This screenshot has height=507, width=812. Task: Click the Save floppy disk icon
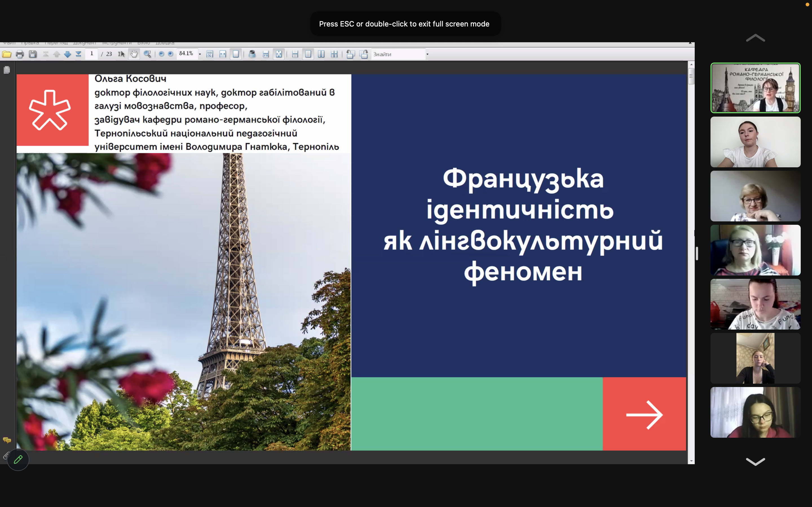click(32, 54)
